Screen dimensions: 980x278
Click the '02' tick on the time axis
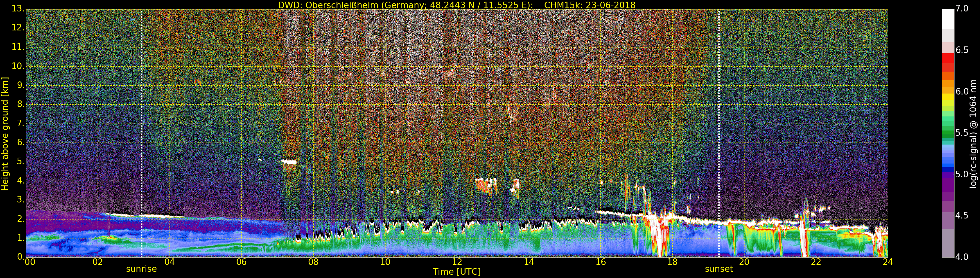(x=98, y=262)
